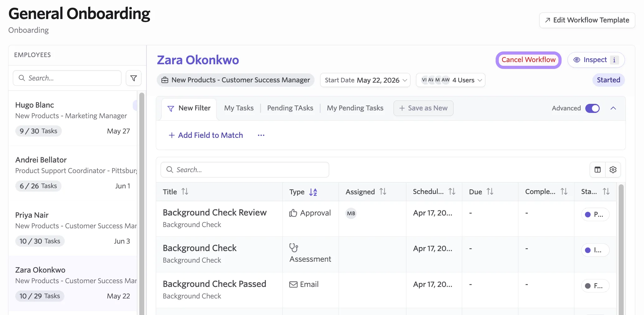Sort by Status column arrows
Screen dimensions: 644x315
606,191
